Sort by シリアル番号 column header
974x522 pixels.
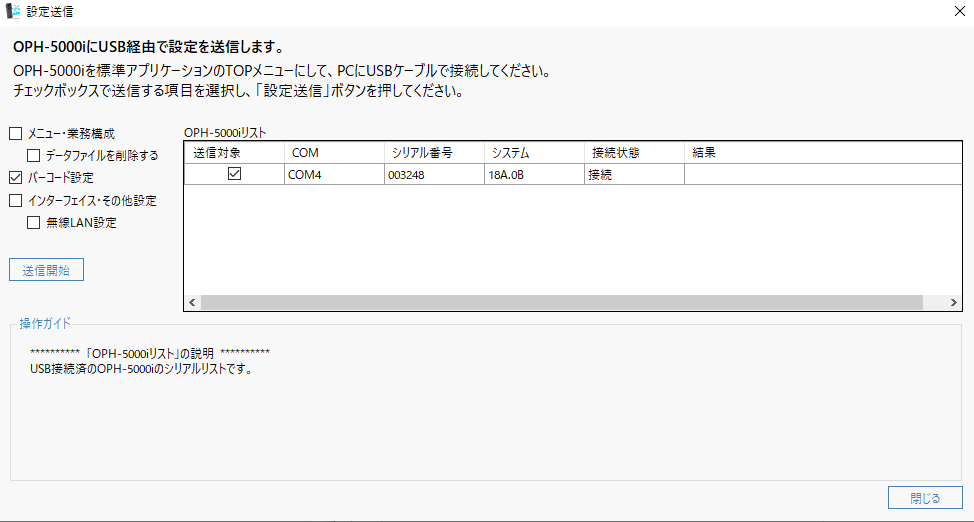[x=434, y=153]
